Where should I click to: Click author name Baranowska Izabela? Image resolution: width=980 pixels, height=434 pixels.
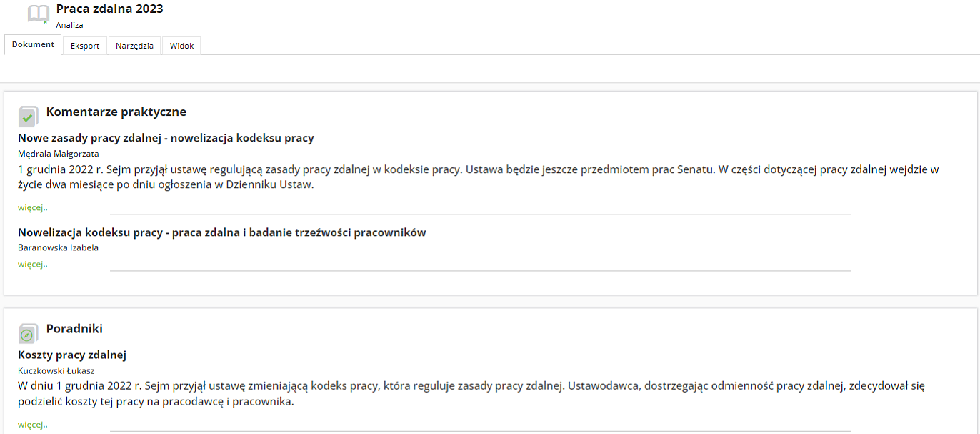point(58,248)
